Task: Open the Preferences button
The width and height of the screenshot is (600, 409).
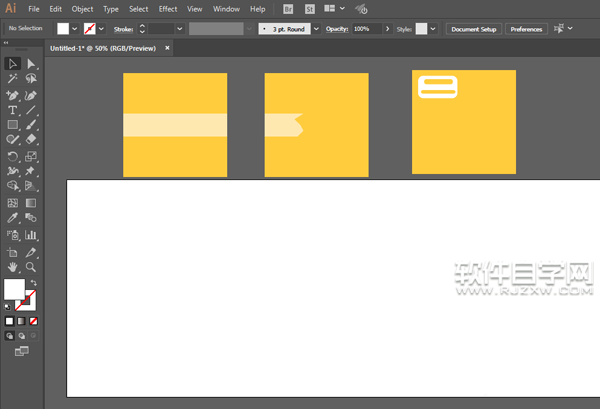Action: click(x=526, y=29)
